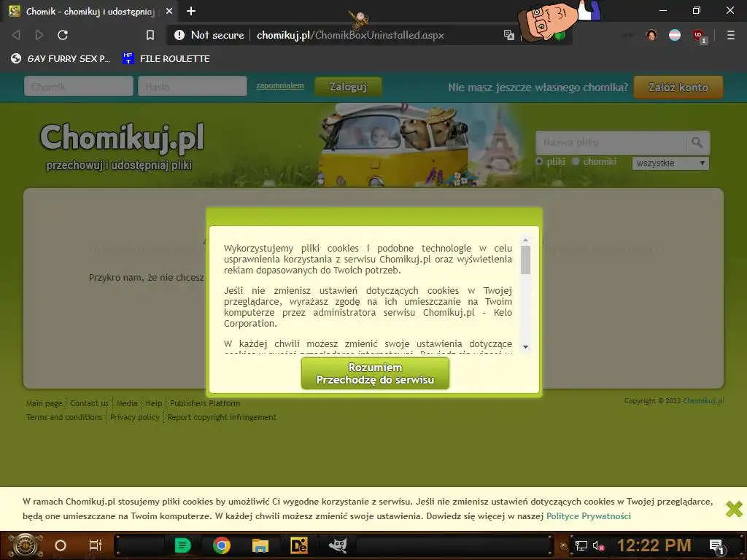Reload the page with the refresh icon

click(x=63, y=35)
